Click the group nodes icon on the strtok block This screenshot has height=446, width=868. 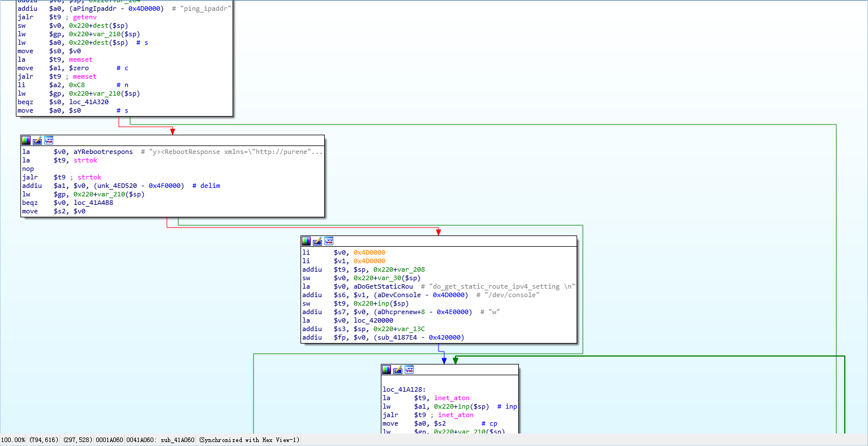[x=49, y=140]
